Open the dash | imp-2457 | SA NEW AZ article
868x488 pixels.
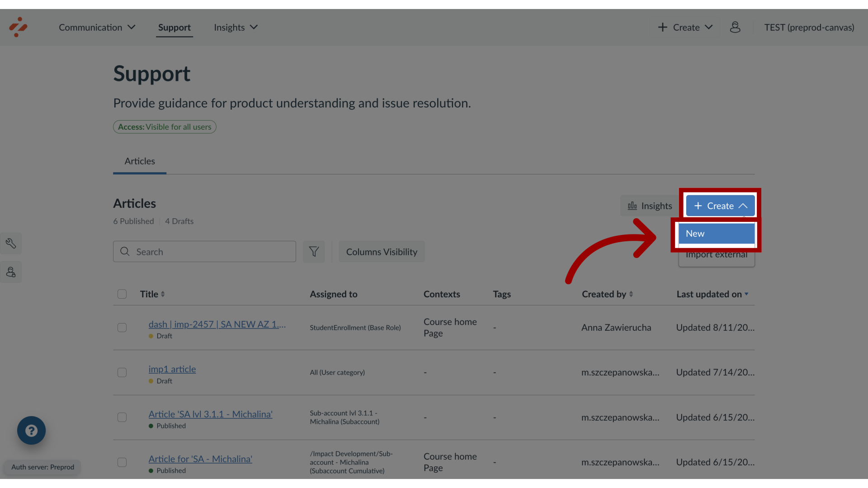217,324
